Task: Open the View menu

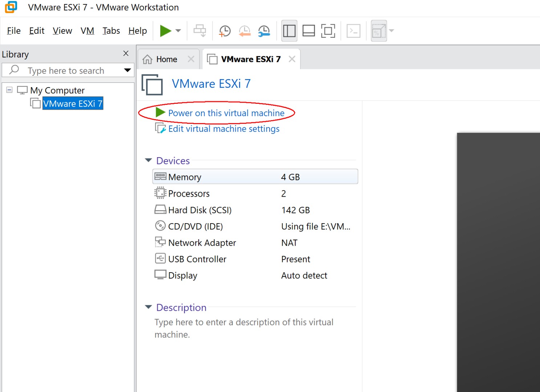Action: pos(62,31)
